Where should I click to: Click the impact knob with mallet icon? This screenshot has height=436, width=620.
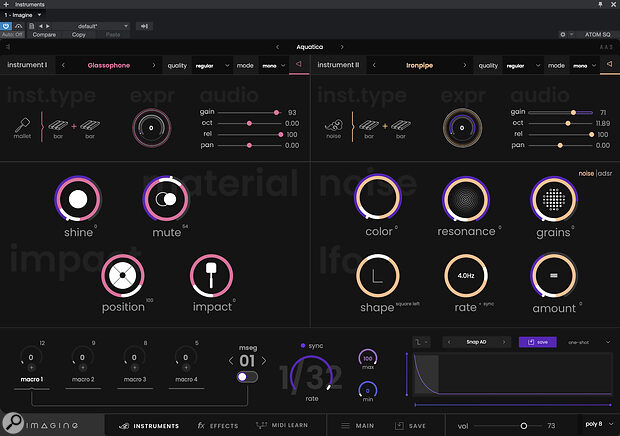pos(211,275)
